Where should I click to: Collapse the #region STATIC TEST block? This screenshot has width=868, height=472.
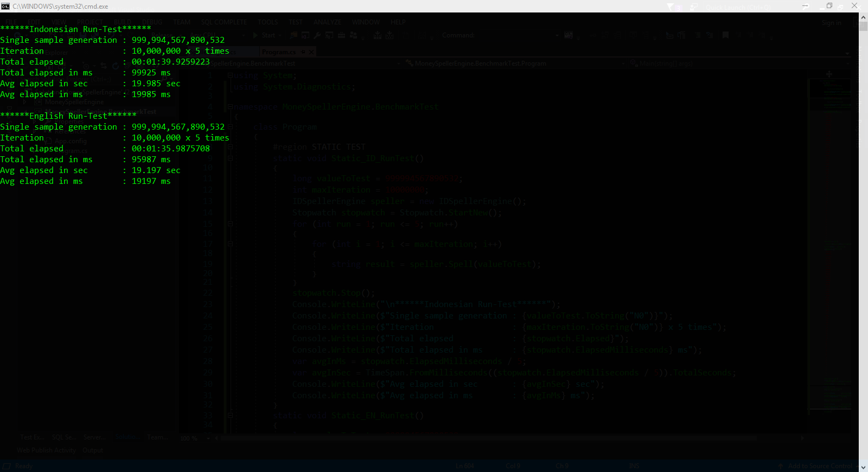pos(230,147)
